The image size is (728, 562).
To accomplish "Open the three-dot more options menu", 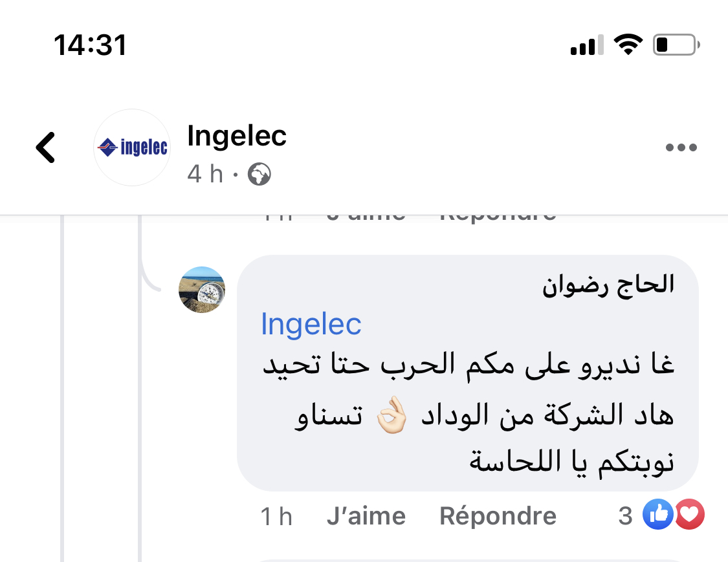I will (681, 147).
